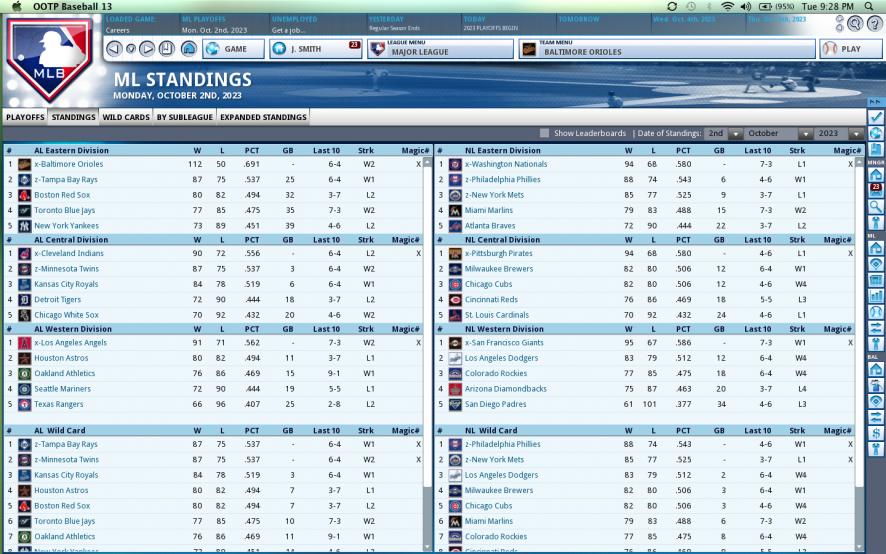Open the Expanded Standings tab

click(263, 117)
